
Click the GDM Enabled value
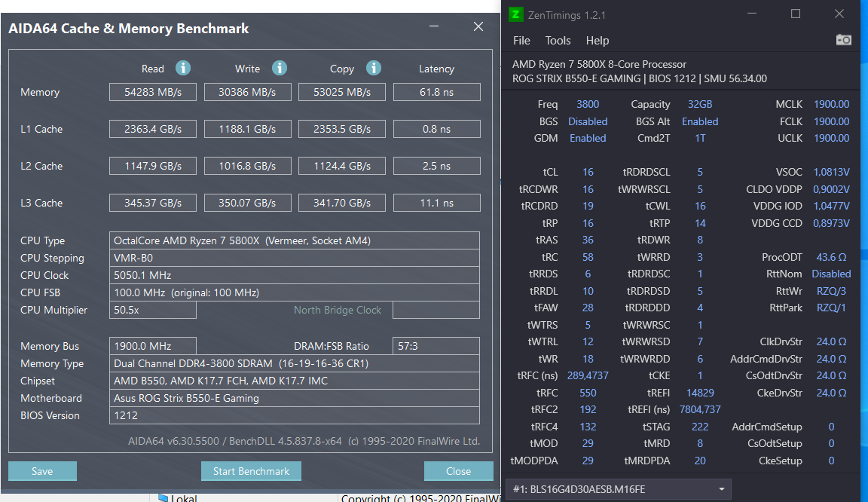click(588, 138)
